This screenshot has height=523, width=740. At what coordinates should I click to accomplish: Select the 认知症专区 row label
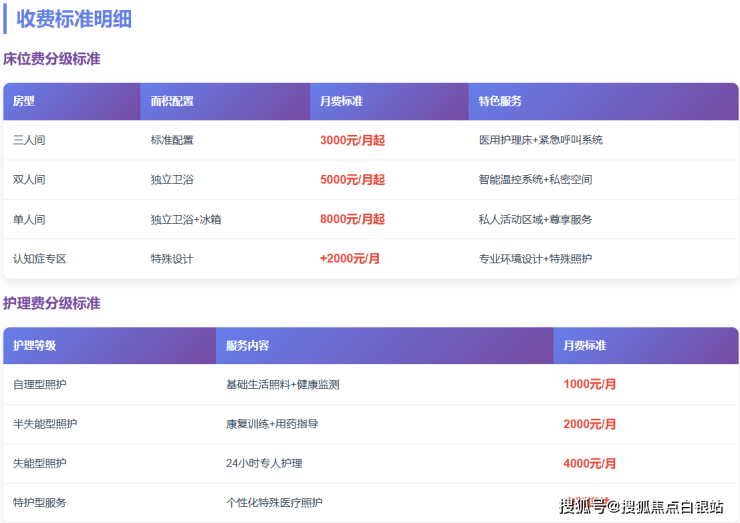tap(39, 259)
